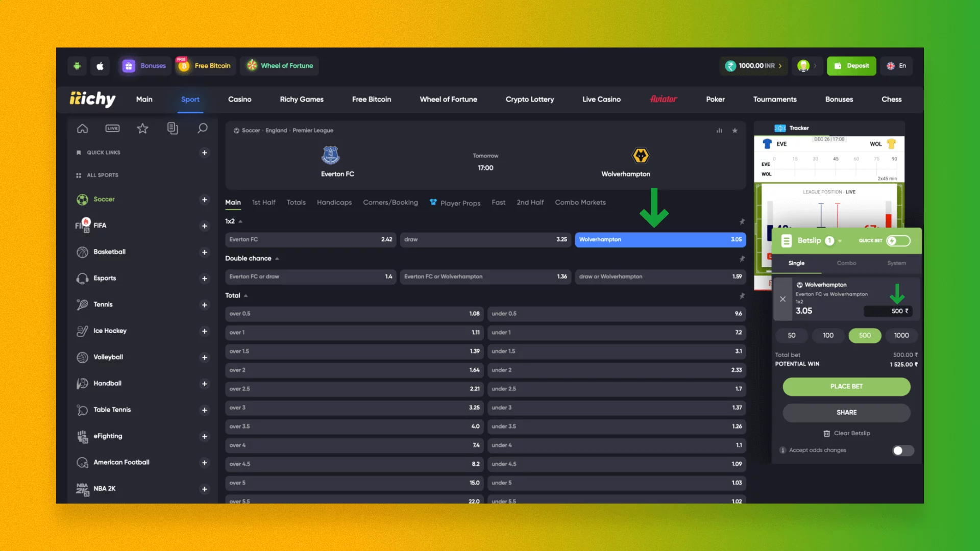Click the Richy logo

(92, 99)
